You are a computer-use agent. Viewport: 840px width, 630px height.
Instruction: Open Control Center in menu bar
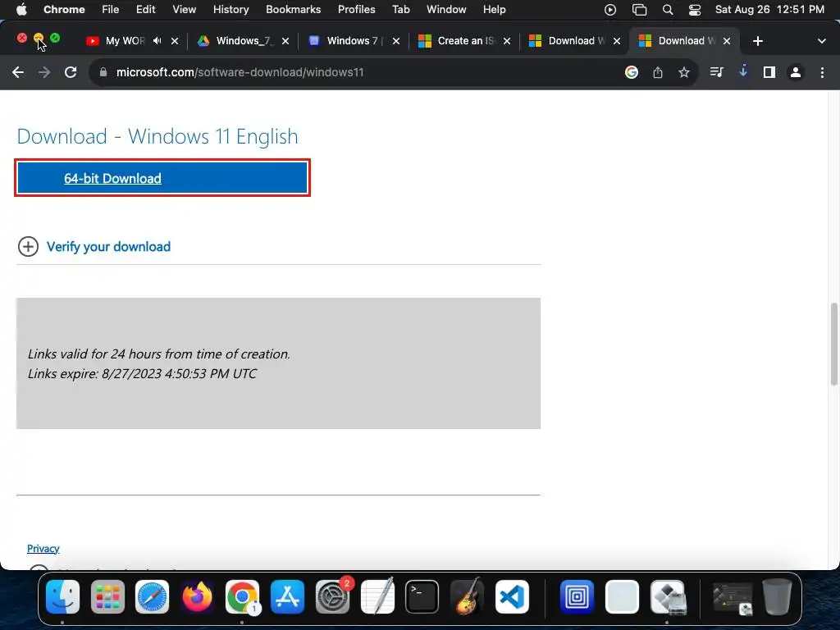tap(694, 9)
